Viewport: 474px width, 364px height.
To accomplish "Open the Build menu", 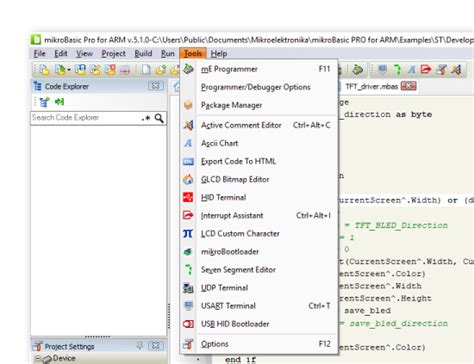I will [x=143, y=54].
